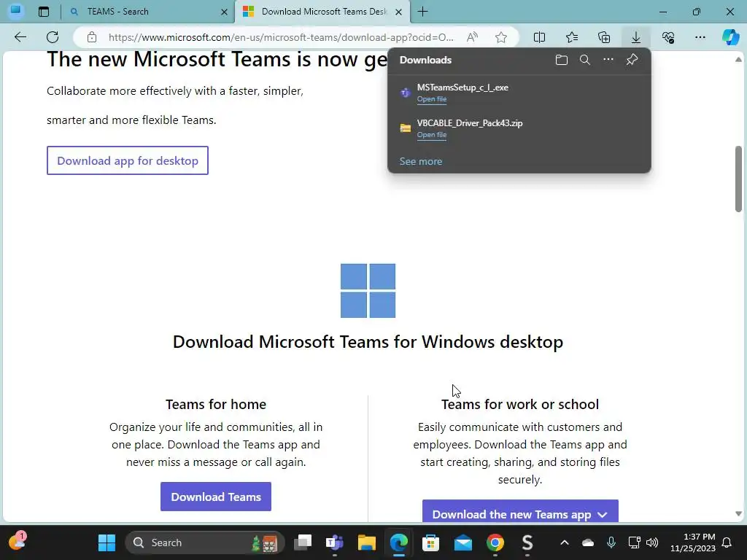Open clock and date flyout
The height and width of the screenshot is (560, 747).
[x=693, y=542]
